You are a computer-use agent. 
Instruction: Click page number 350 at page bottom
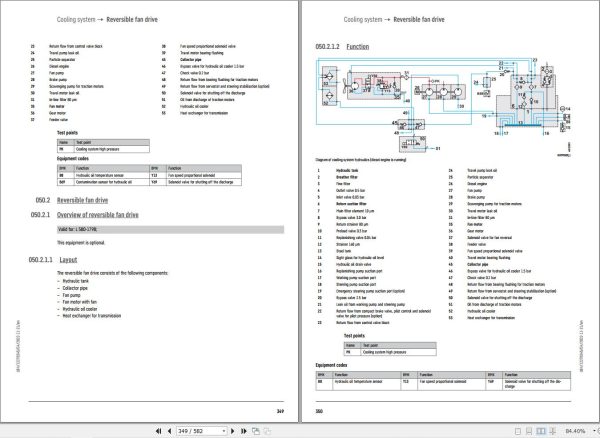pyautogui.click(x=319, y=411)
